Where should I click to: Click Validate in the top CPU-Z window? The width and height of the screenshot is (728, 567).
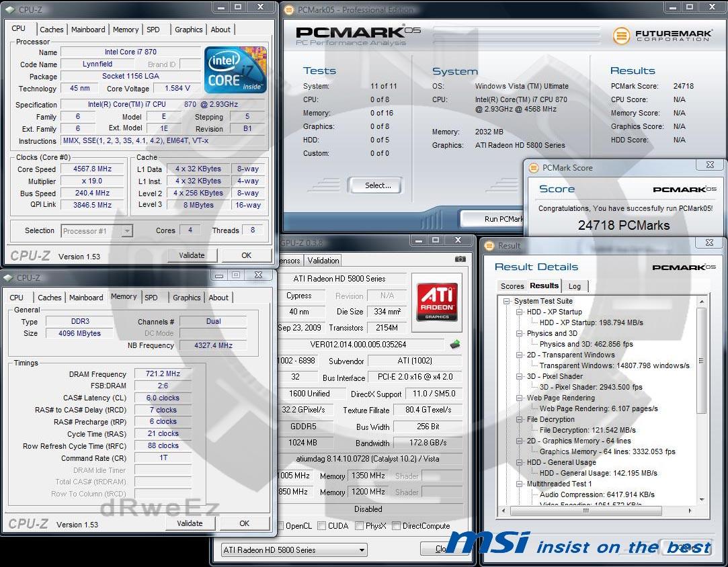pyautogui.click(x=192, y=255)
